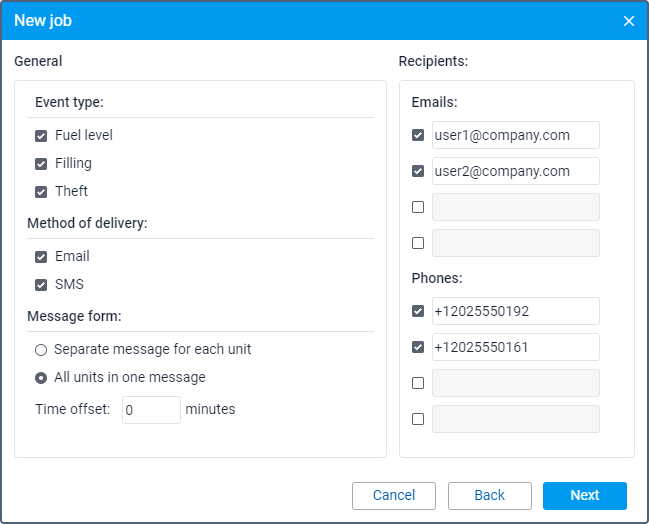Screen dimensions: 649x524
Task: Uncheck the user2@company.com recipient
Action: [x=418, y=171]
